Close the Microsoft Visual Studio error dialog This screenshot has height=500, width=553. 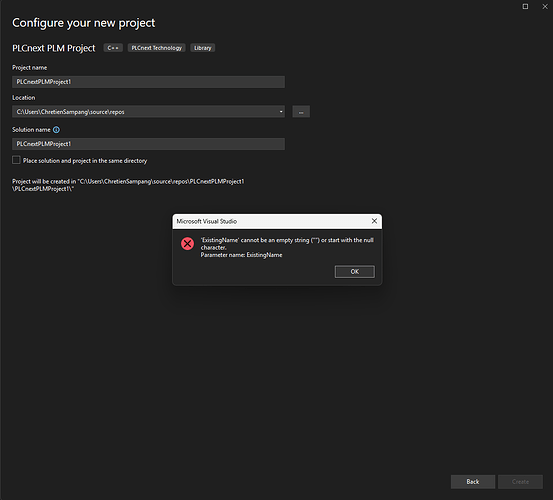pos(374,221)
